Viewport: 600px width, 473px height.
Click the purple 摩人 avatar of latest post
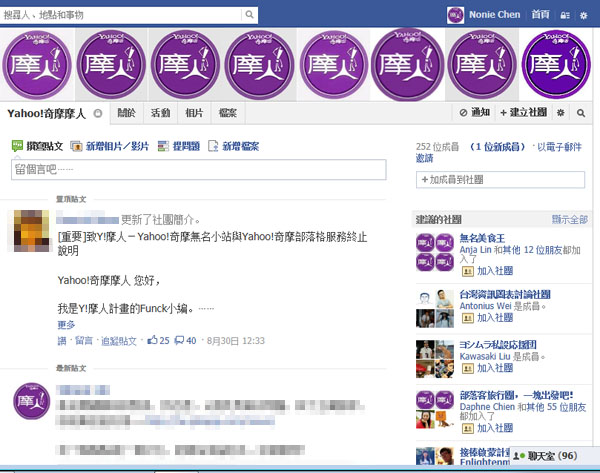(32, 401)
